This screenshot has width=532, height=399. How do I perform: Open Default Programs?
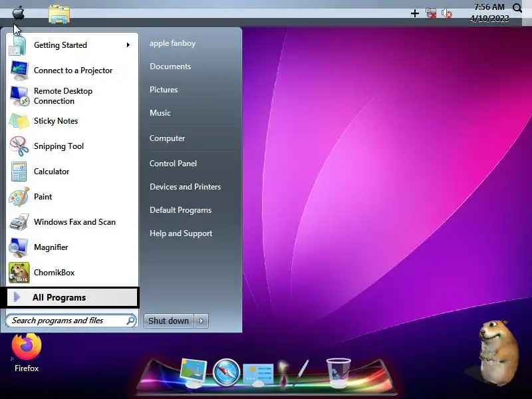tap(180, 210)
